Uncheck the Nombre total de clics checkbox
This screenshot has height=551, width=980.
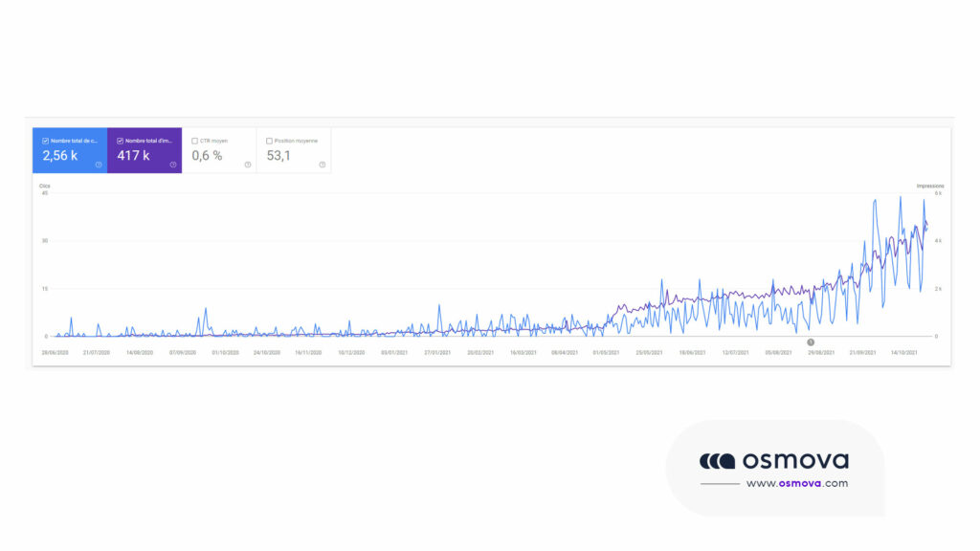coord(45,140)
